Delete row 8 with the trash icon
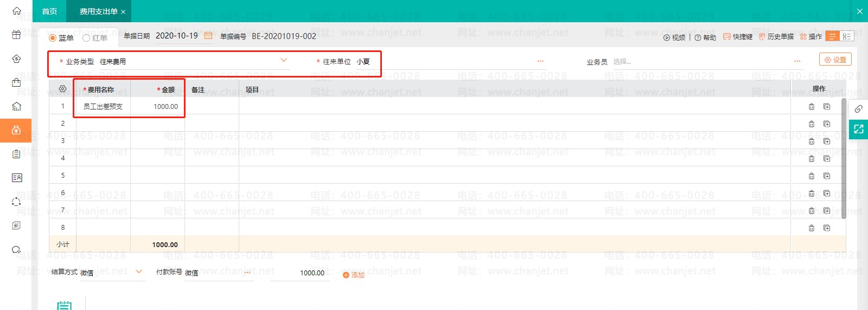This screenshot has width=868, height=310. [x=812, y=228]
